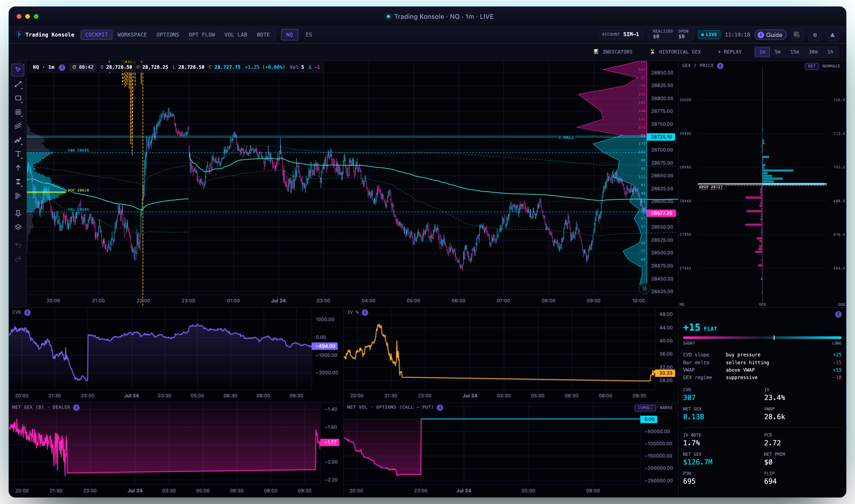Click the CVD panel info icon
855x504 pixels.
click(28, 312)
